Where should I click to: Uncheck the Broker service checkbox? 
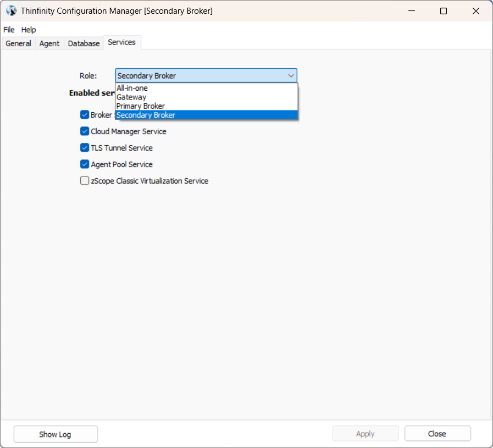(x=85, y=115)
